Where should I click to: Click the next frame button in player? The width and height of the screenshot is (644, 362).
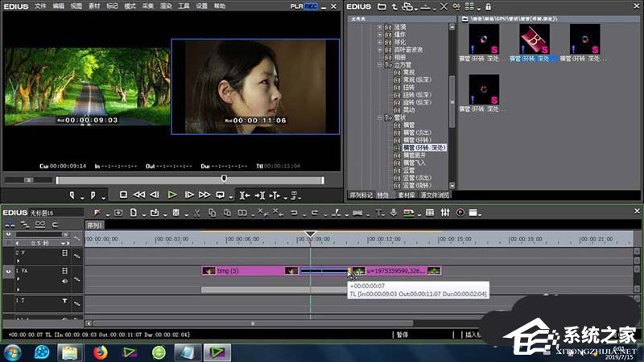(x=190, y=195)
